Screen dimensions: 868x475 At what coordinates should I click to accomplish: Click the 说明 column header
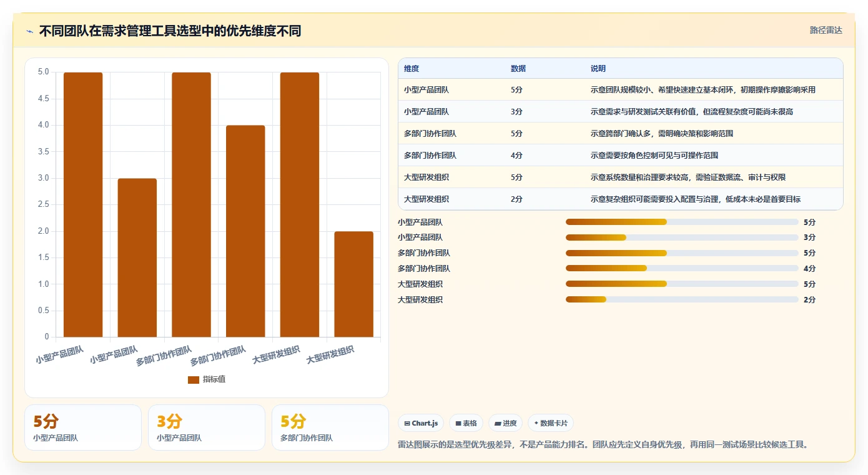click(x=598, y=69)
